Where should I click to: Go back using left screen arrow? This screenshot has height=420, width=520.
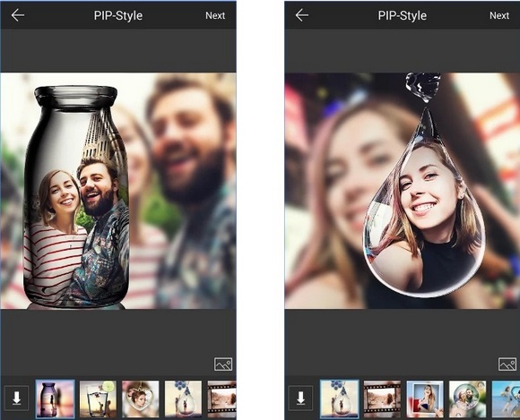click(x=18, y=15)
